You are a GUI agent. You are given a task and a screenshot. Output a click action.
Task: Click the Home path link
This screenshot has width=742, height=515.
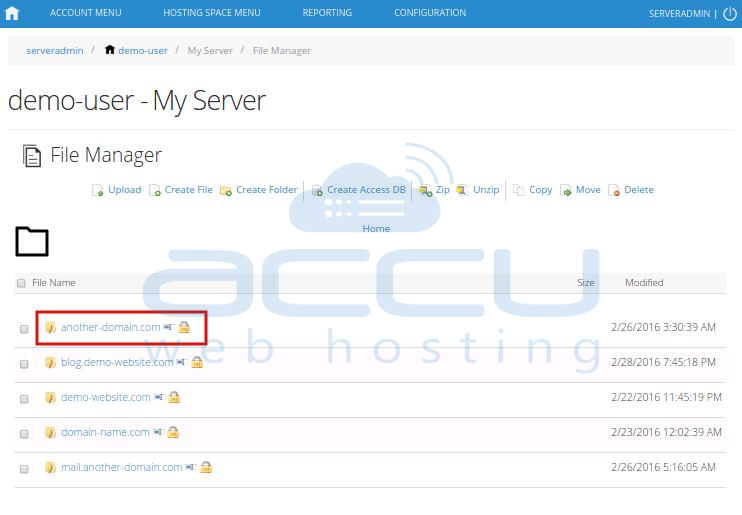(376, 228)
